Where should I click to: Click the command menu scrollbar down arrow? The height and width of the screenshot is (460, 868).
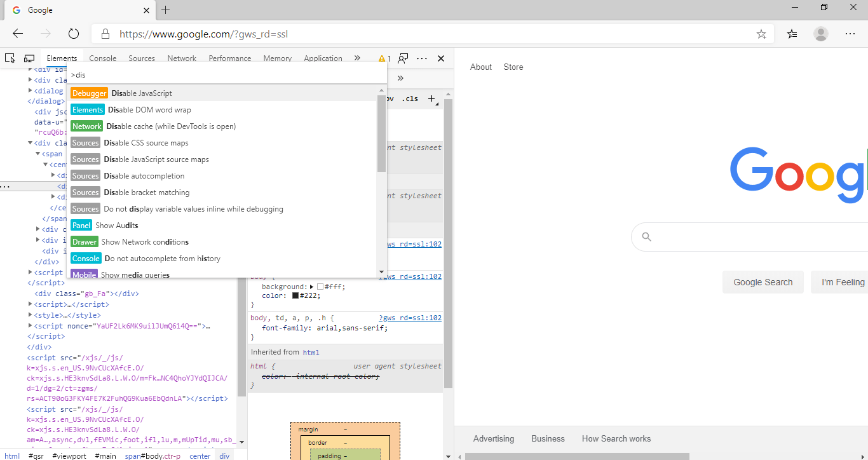click(381, 271)
